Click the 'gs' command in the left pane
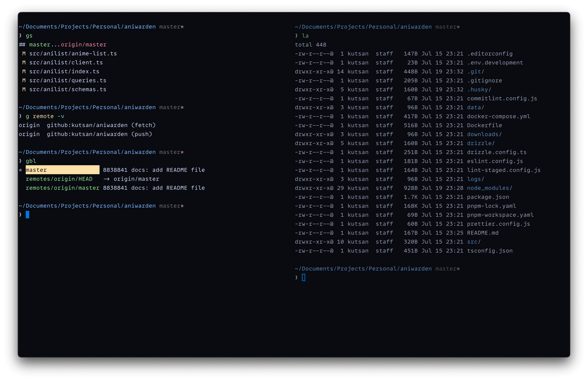588x381 pixels. [x=29, y=36]
